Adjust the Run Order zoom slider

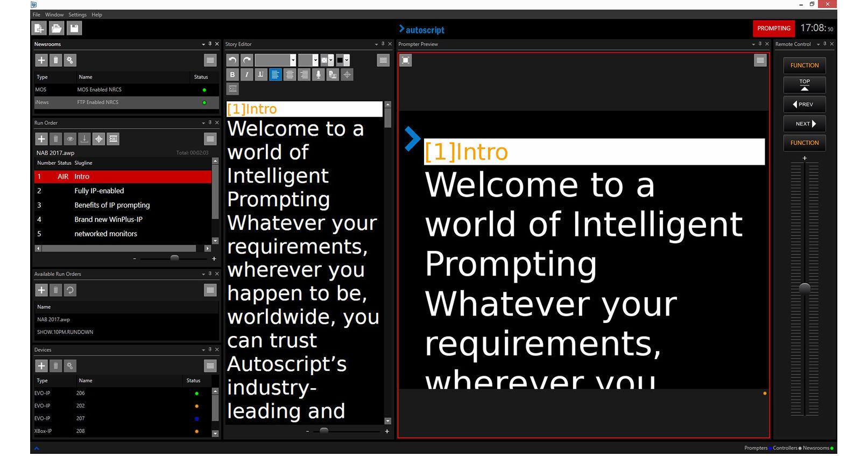pyautogui.click(x=174, y=258)
